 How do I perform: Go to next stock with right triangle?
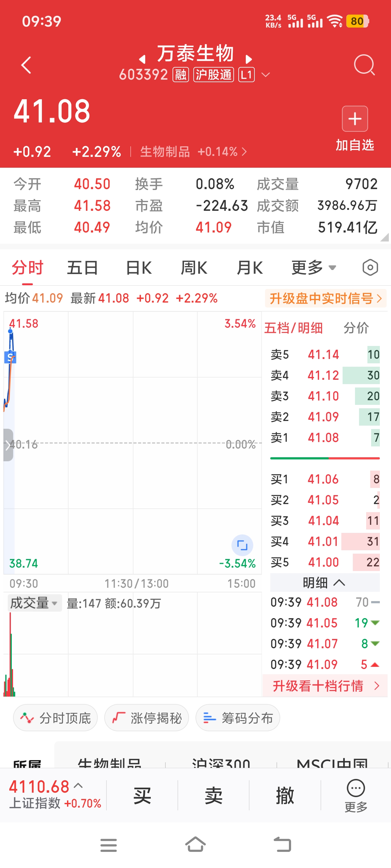coord(249,59)
